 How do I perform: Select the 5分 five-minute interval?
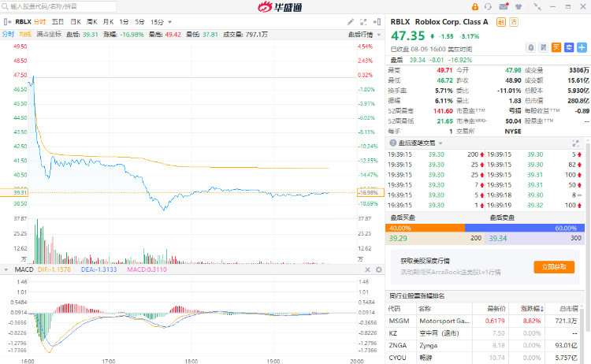(139, 22)
